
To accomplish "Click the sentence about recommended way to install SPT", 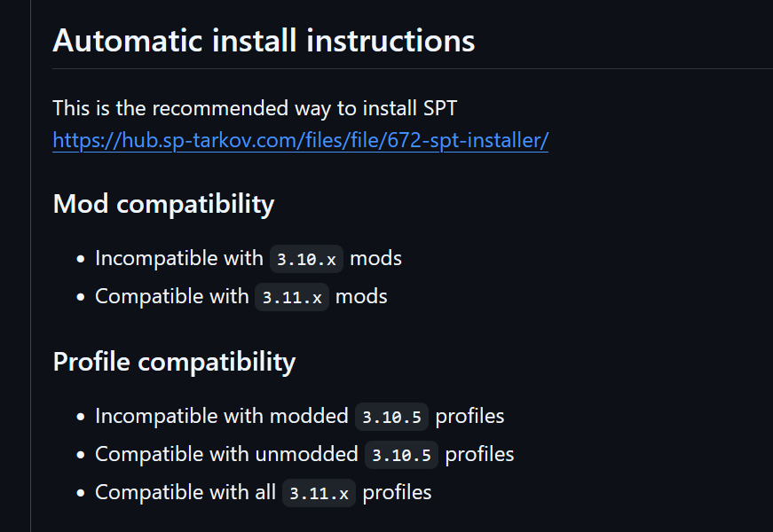I will (x=255, y=109).
